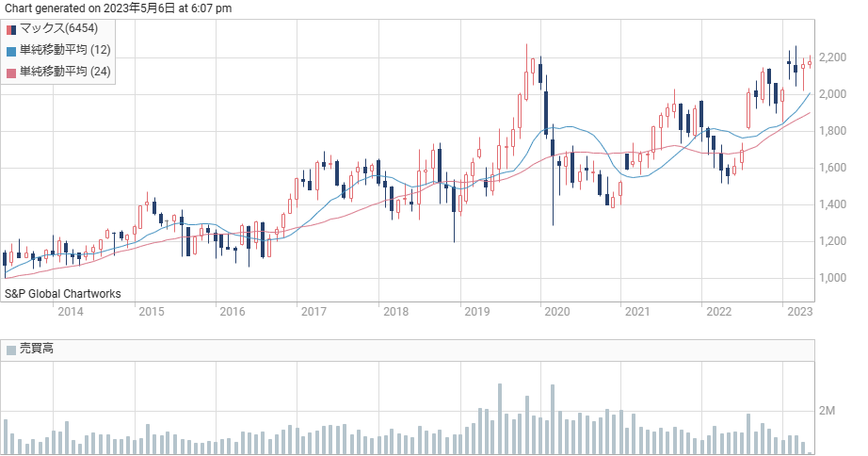Select the マックス(6454) legend label
The width and height of the screenshot is (868, 456).
point(58,28)
